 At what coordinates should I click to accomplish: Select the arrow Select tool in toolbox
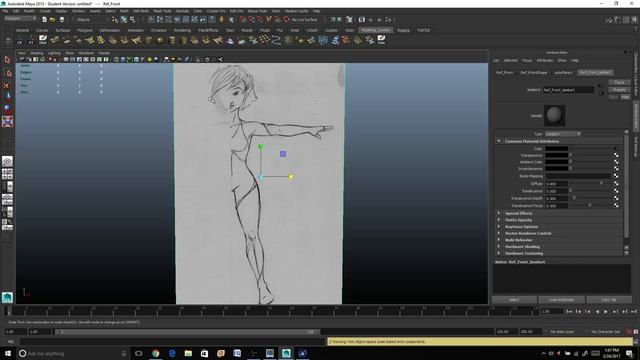click(7, 60)
